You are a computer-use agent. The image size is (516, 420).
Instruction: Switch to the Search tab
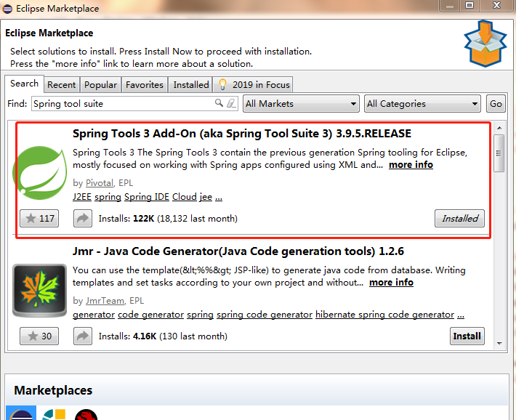coord(24,84)
